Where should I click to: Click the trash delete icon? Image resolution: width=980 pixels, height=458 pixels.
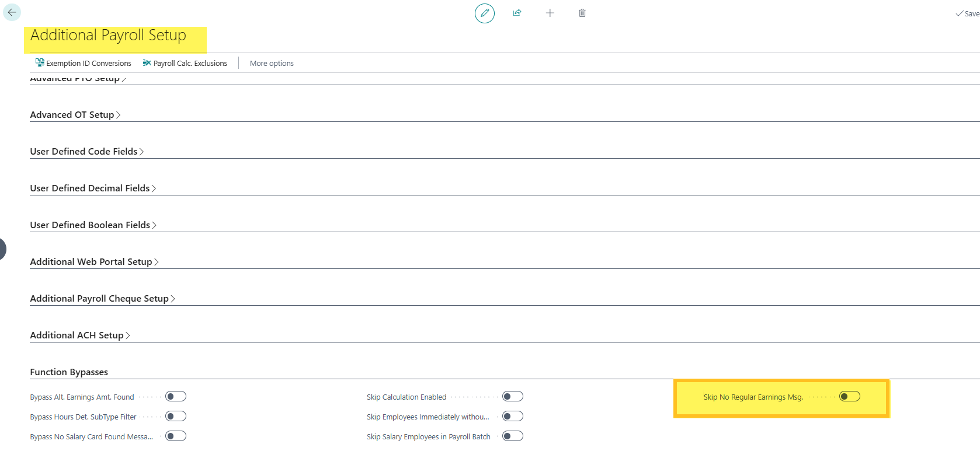click(582, 13)
